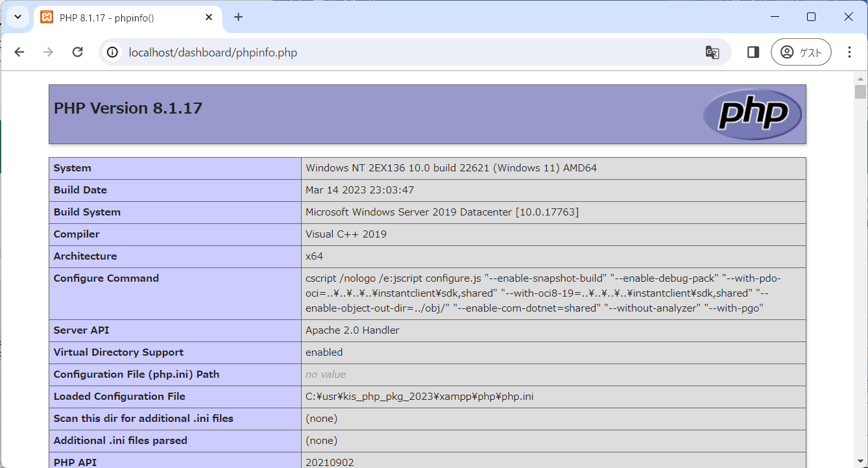868x468 pixels.
Task: Click the scrollbar down arrow
Action: point(860,462)
